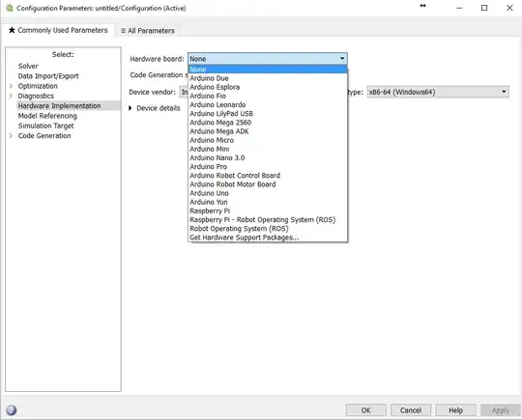Expand the Diagnostics tree node
The width and height of the screenshot is (522, 420).
click(x=11, y=96)
